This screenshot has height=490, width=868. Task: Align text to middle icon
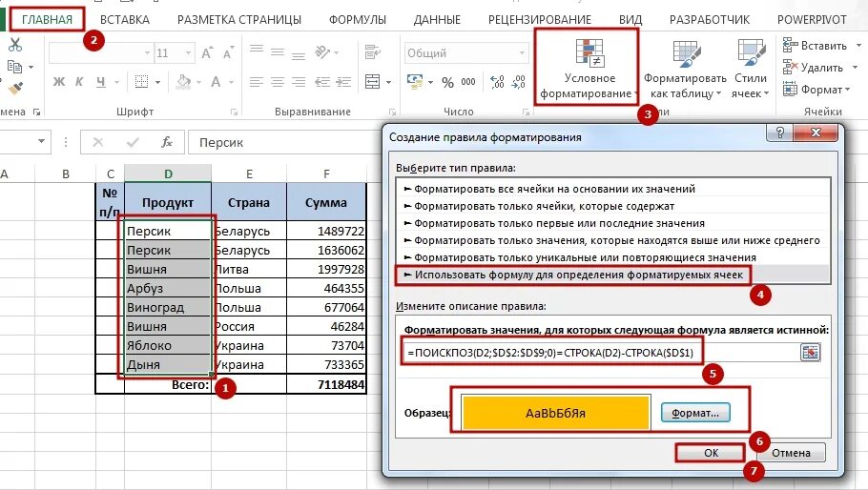(278, 52)
